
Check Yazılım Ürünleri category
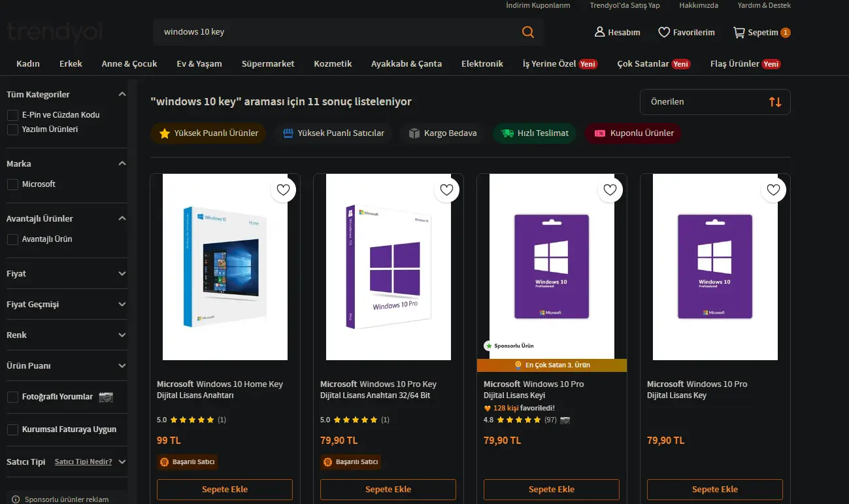pyautogui.click(x=12, y=129)
